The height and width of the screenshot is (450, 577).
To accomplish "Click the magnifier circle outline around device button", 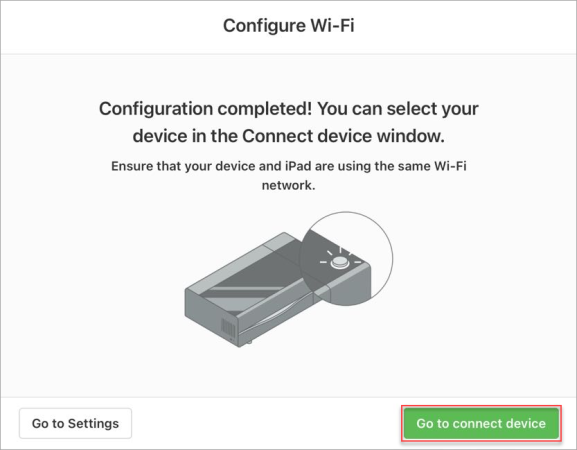I will (346, 258).
